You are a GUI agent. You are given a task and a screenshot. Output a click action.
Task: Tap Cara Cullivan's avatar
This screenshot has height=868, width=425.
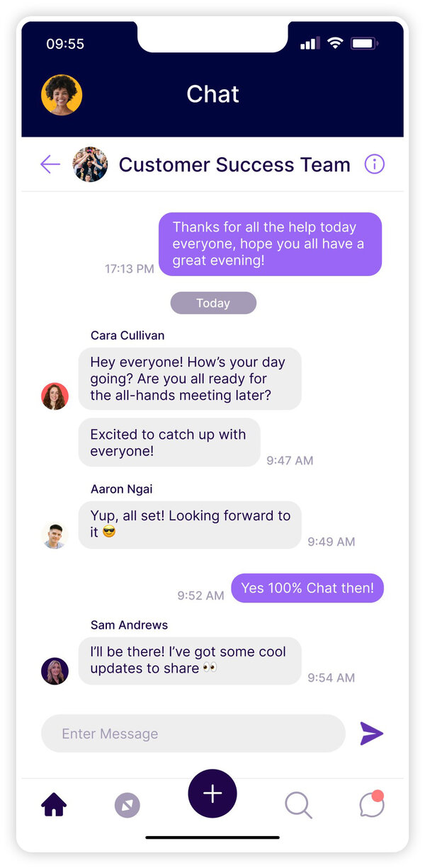[x=55, y=396]
